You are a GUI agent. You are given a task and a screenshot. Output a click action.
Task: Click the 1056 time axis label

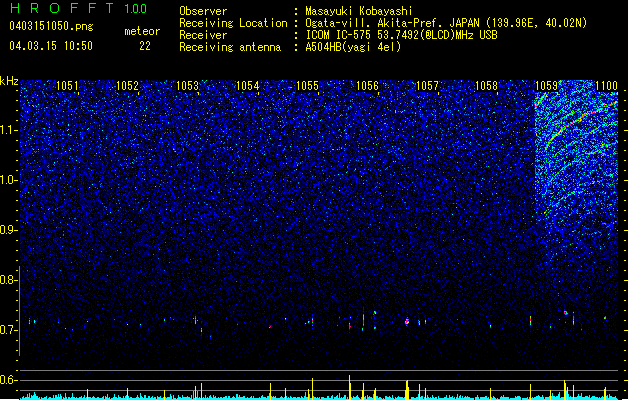(x=367, y=86)
